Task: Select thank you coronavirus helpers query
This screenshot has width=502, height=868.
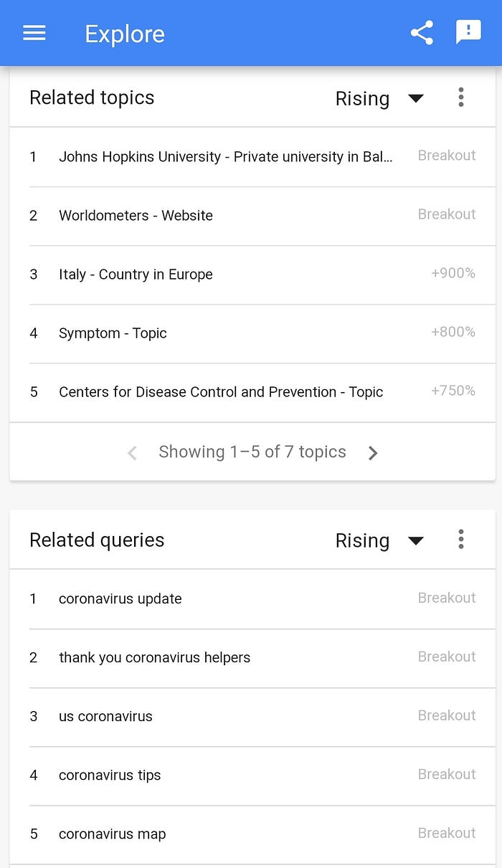Action: click(x=154, y=658)
